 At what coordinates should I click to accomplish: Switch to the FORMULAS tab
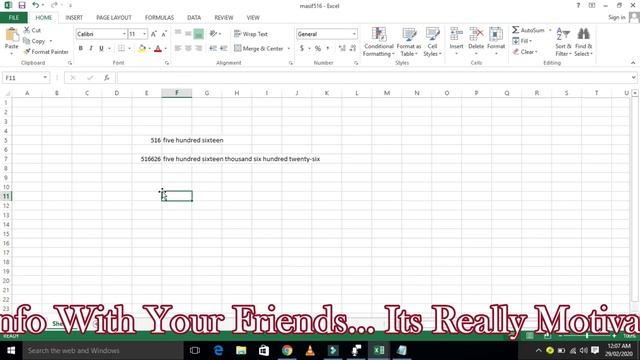click(x=159, y=18)
